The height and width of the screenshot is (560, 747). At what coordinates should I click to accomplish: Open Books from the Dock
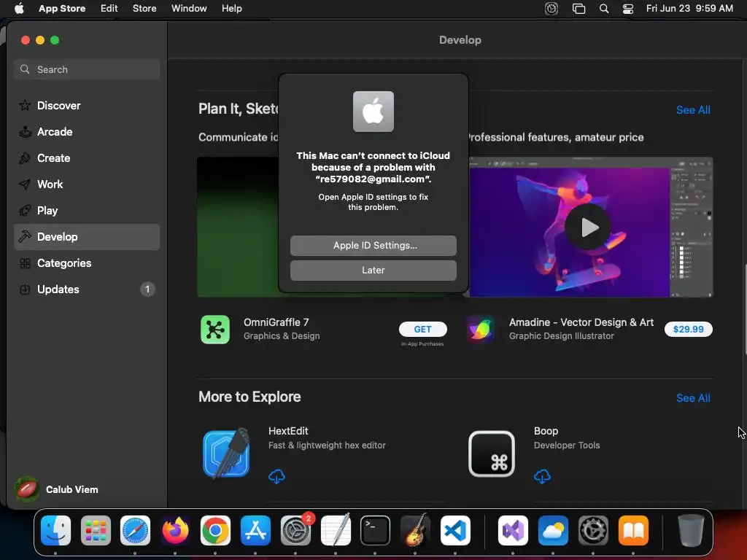click(633, 530)
